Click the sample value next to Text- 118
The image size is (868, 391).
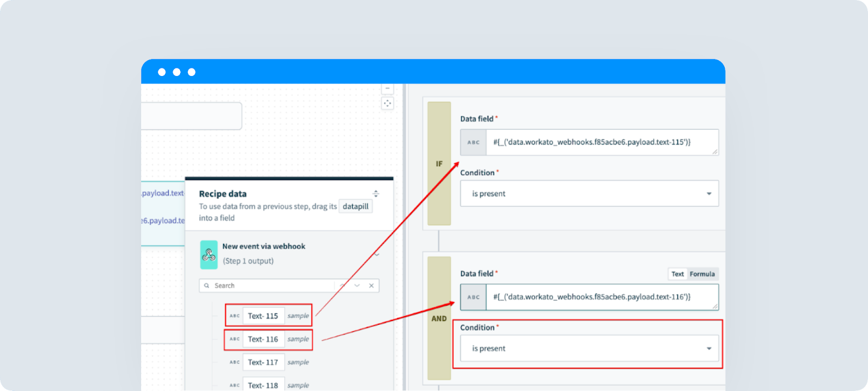tap(298, 386)
